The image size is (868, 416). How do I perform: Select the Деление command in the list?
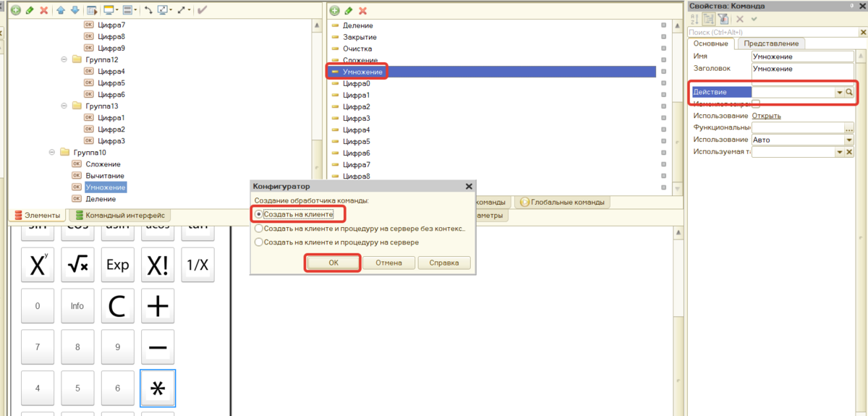(357, 25)
